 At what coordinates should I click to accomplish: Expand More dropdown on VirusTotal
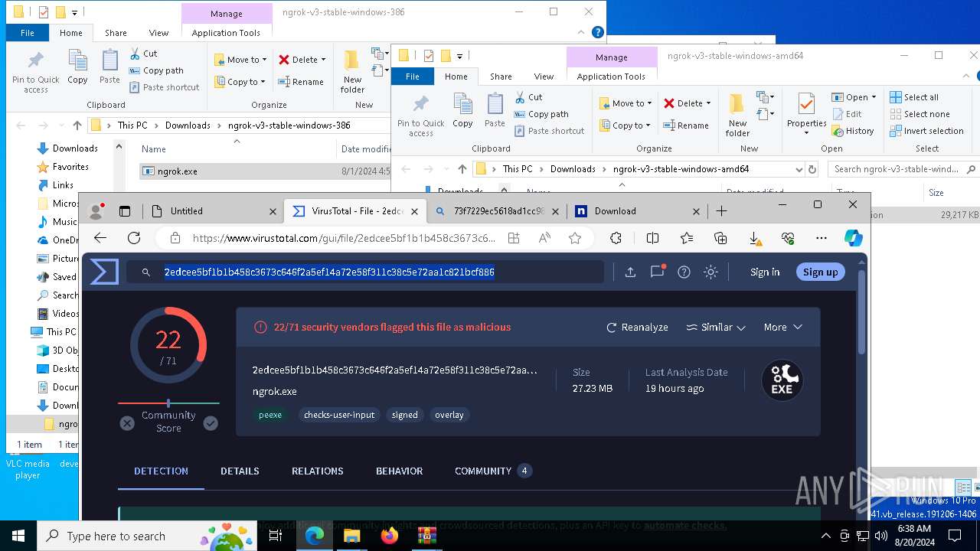point(783,327)
